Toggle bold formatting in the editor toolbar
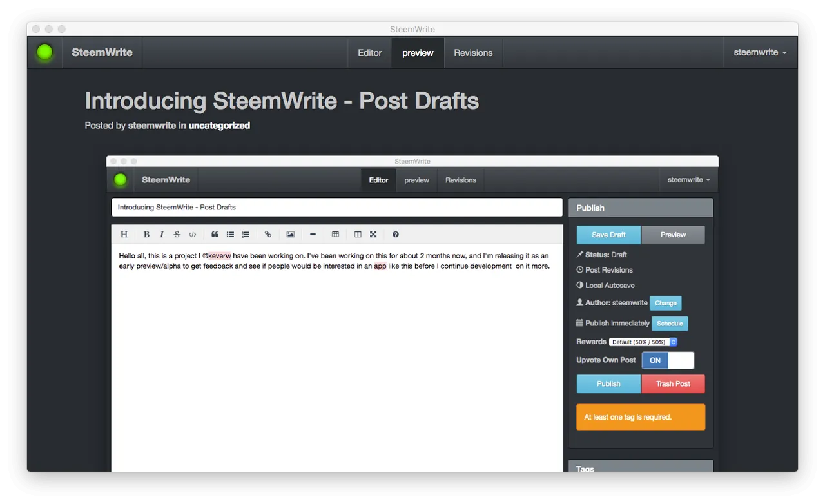825x504 pixels. [146, 235]
